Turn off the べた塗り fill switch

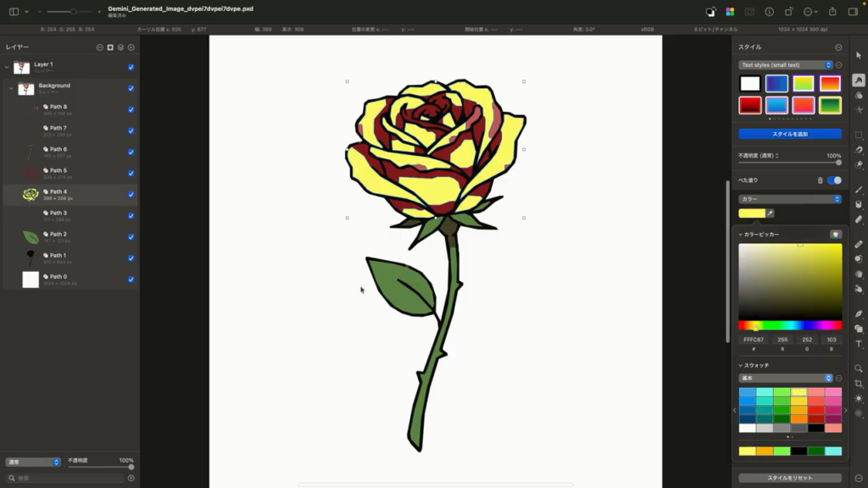point(834,180)
